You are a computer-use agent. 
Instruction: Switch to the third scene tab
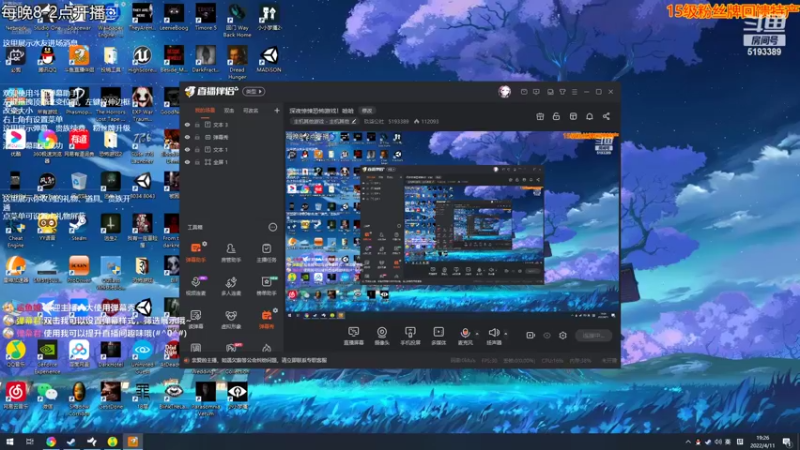(x=250, y=110)
